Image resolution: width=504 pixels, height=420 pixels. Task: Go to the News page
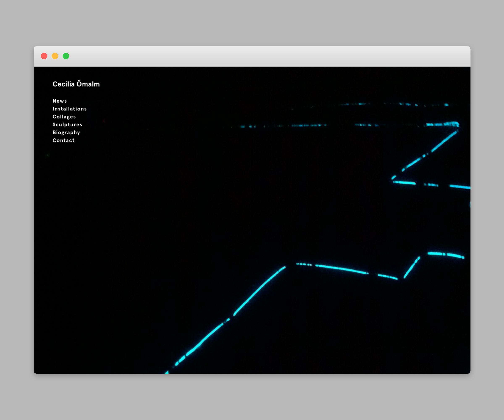[60, 101]
